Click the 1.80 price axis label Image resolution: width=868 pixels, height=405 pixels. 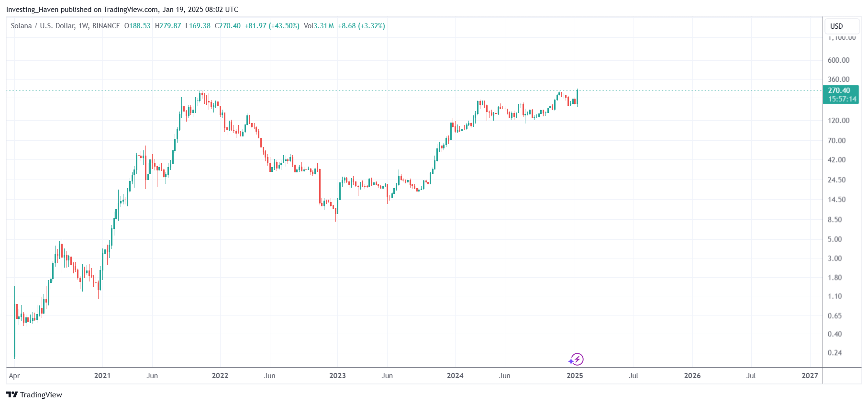(x=835, y=278)
